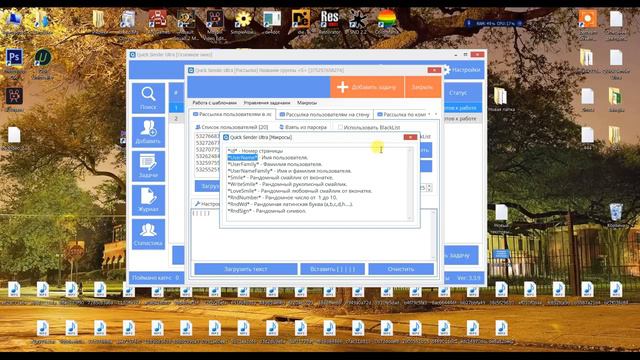
Task: Click the Список пользователей [20] label
Action: (x=231, y=127)
